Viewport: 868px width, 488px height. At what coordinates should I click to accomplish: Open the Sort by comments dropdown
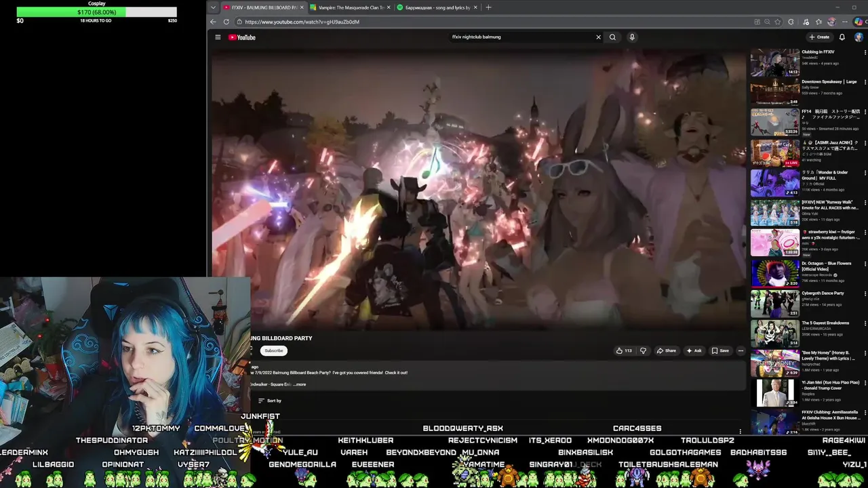tap(270, 401)
